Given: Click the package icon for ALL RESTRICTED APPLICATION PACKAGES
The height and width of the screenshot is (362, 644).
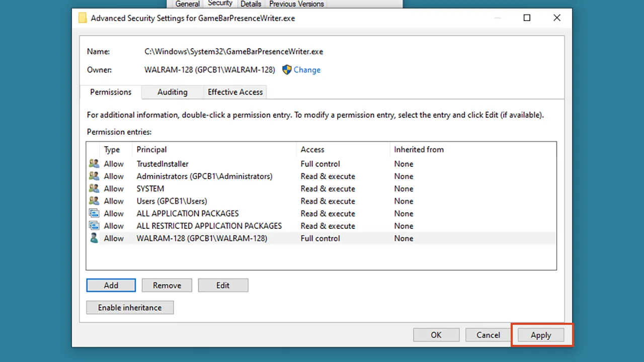Looking at the screenshot, I should point(94,226).
